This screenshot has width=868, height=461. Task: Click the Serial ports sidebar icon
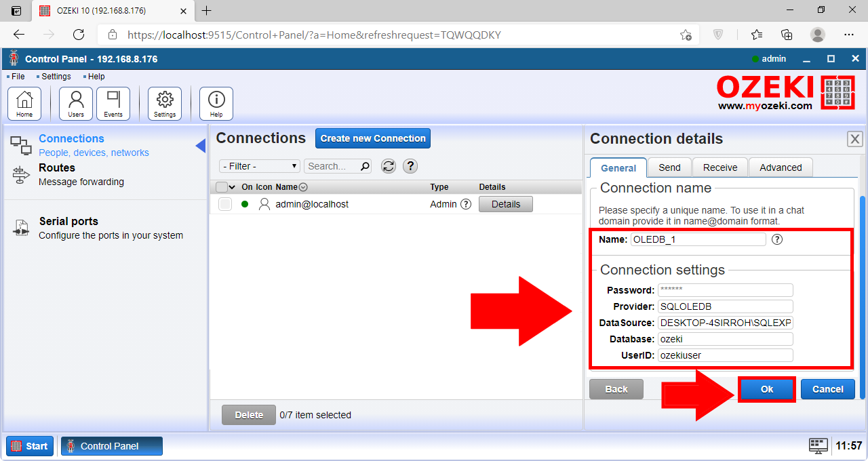click(21, 228)
